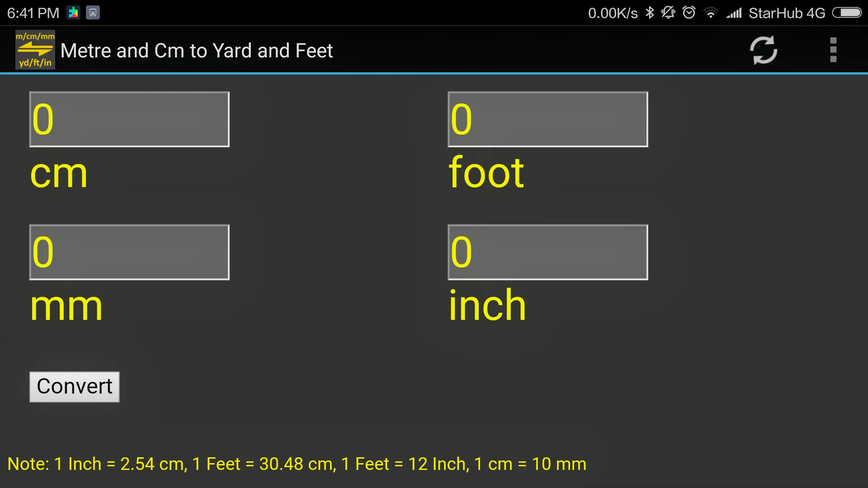Tap the clock showing 6:41 PM
Viewport: 868px width, 488px height.
[33, 13]
